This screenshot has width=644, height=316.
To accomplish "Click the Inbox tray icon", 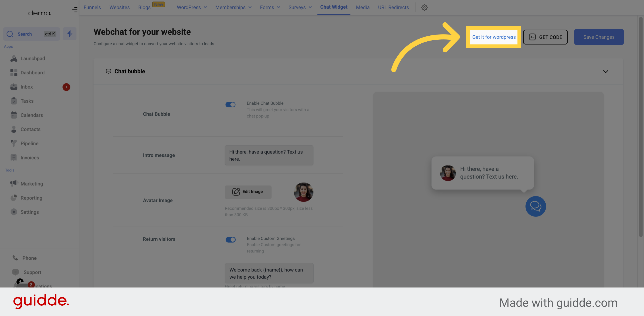I will 14,87.
